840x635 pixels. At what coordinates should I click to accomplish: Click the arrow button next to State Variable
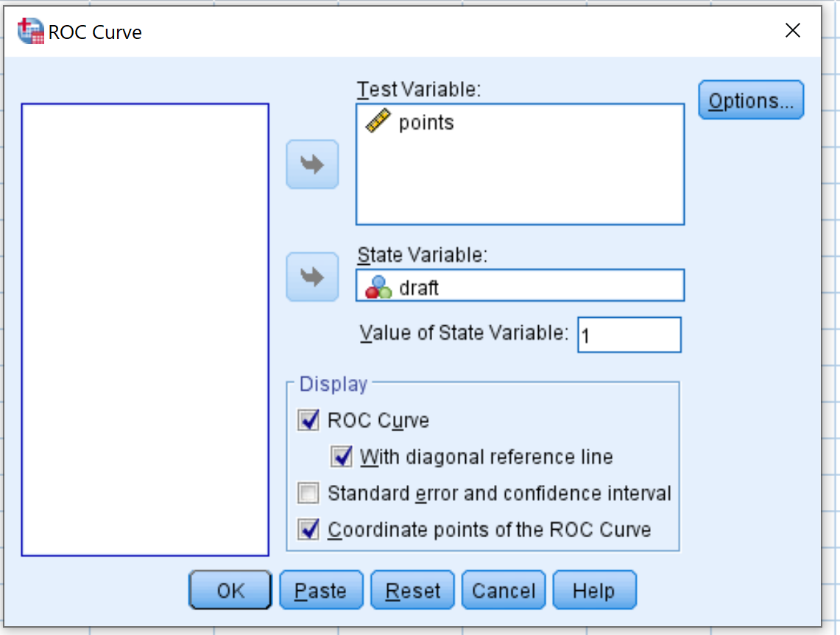click(312, 277)
